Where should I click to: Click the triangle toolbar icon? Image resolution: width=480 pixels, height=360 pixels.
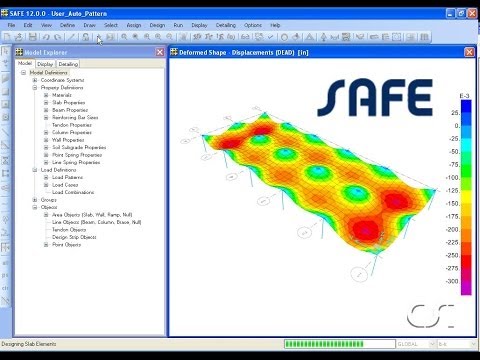(x=310, y=37)
